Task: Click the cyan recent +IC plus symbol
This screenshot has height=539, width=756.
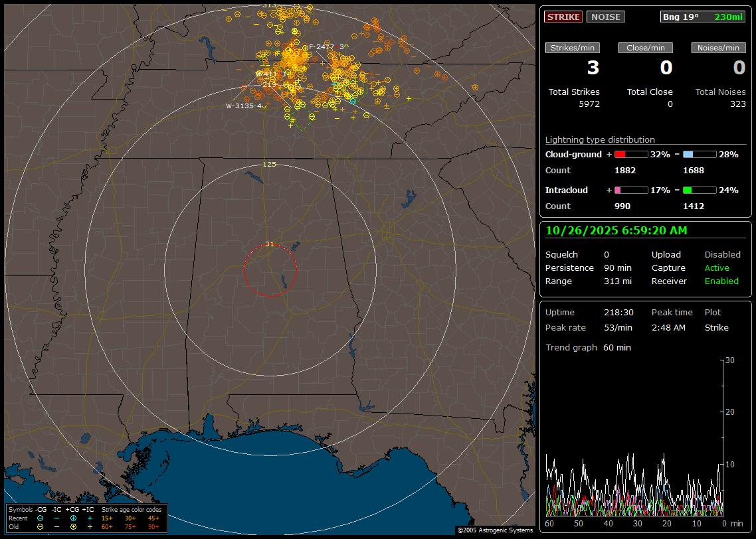Action: pyautogui.click(x=90, y=518)
